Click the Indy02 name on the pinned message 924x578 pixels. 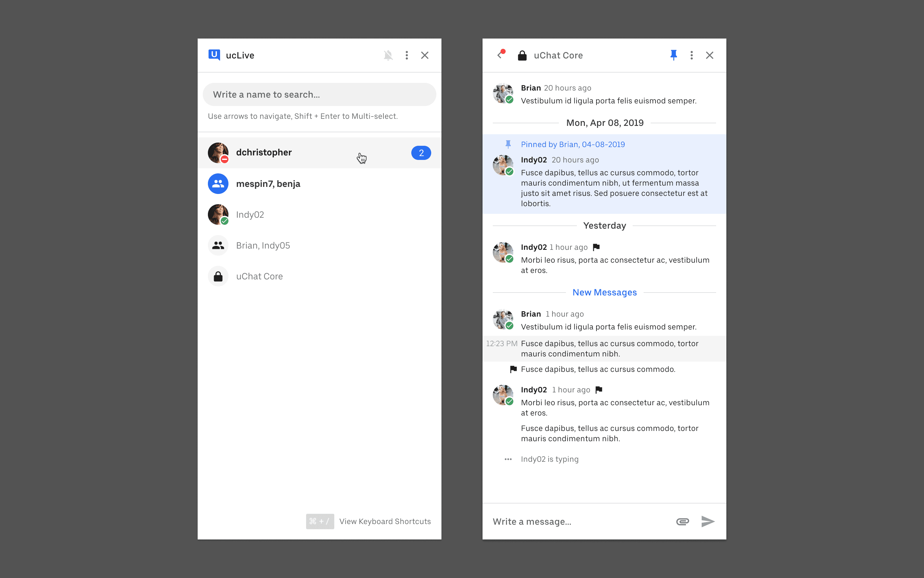pyautogui.click(x=534, y=160)
